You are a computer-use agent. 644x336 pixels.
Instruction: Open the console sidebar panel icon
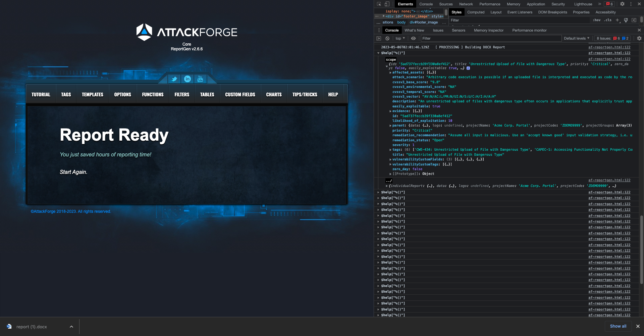point(379,38)
